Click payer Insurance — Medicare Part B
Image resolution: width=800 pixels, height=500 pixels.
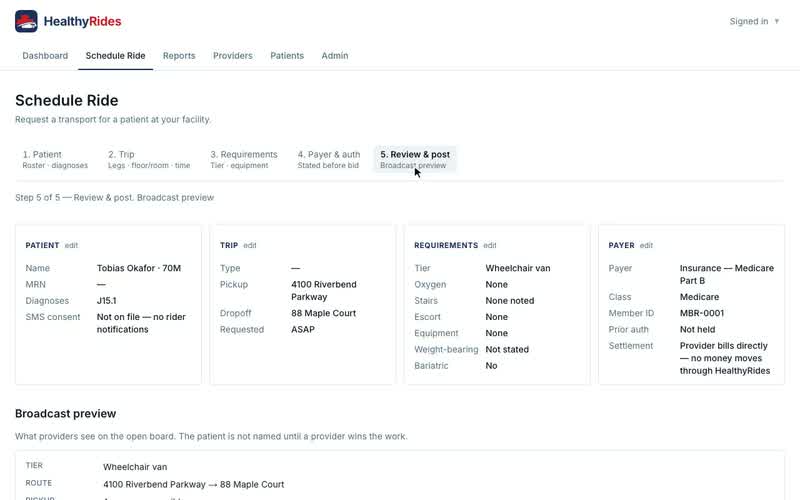tap(727, 274)
